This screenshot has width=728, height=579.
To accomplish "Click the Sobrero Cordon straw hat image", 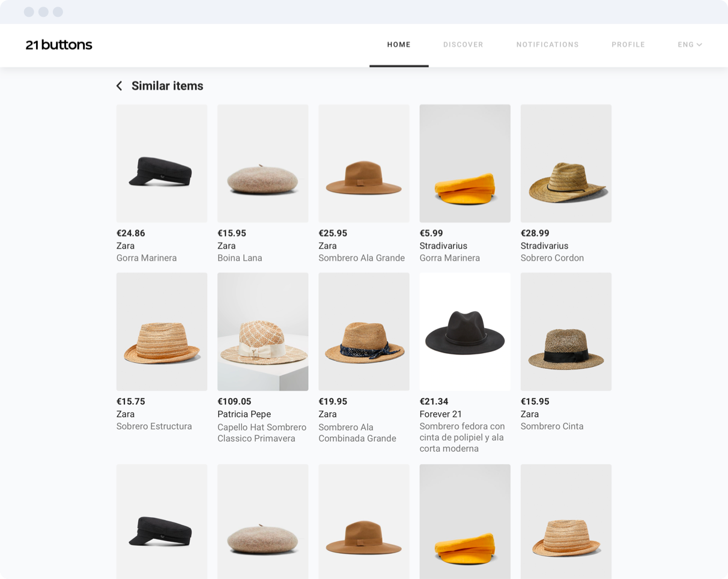I will pos(566,163).
